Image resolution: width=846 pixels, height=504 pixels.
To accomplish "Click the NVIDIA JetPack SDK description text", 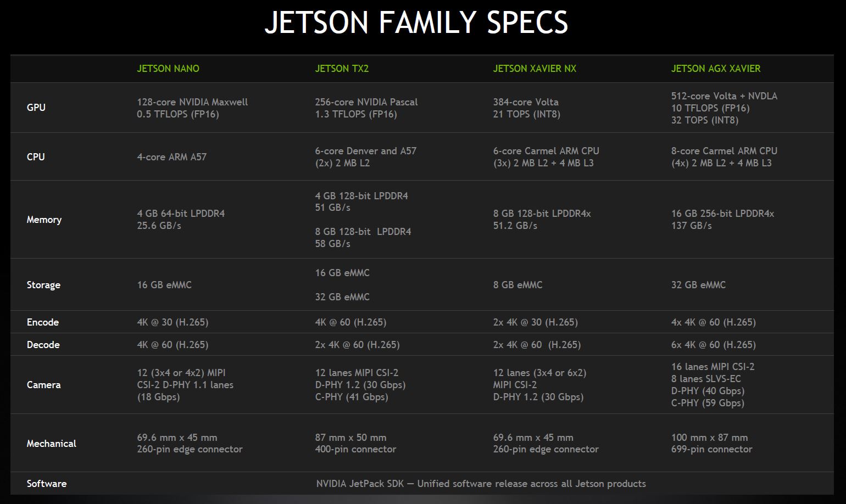I will (x=481, y=484).
